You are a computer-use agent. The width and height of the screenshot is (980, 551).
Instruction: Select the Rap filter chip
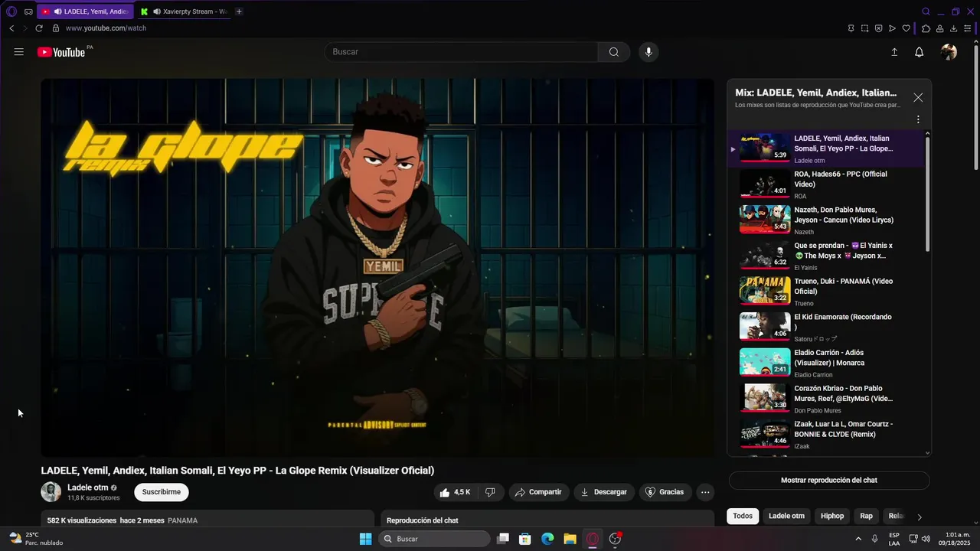pyautogui.click(x=866, y=516)
